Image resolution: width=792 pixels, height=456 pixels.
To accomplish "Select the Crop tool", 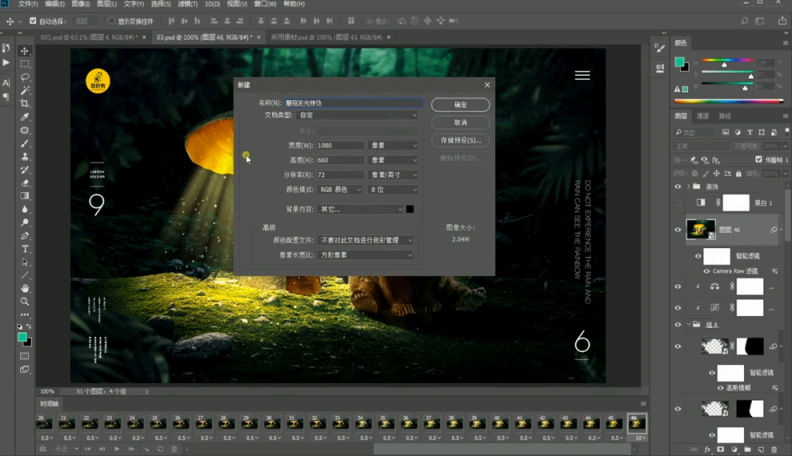I will click(25, 103).
